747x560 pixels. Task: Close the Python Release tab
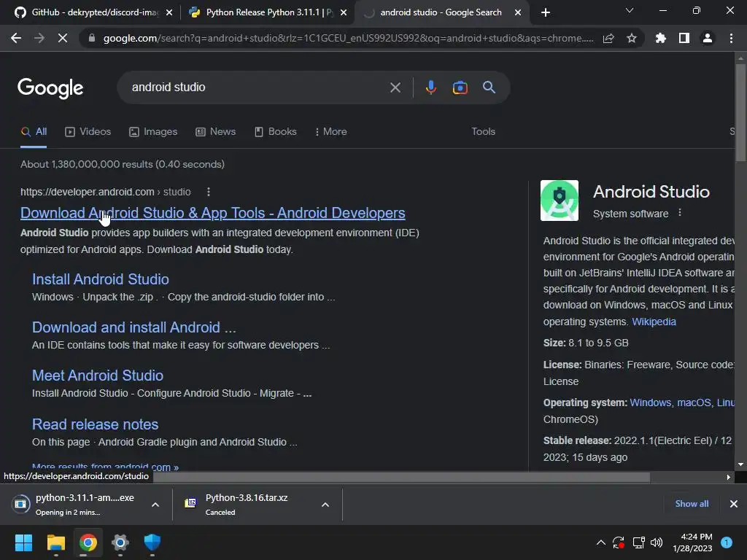[x=344, y=12]
